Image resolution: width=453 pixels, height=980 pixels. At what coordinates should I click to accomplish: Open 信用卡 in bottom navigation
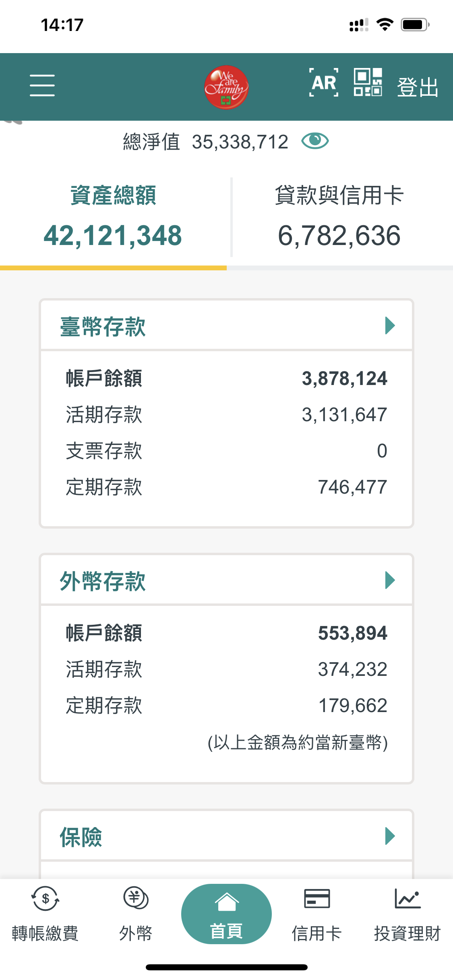click(317, 914)
